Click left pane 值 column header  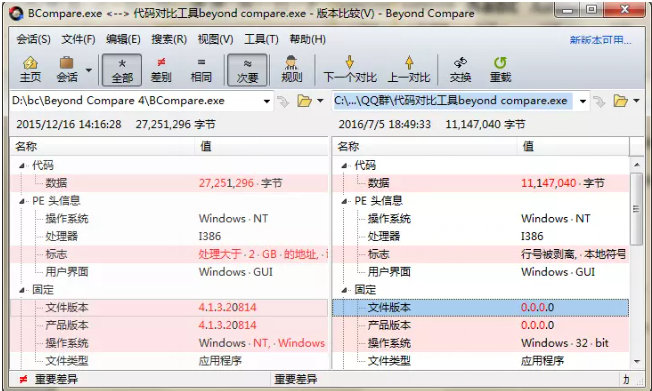tap(261, 146)
